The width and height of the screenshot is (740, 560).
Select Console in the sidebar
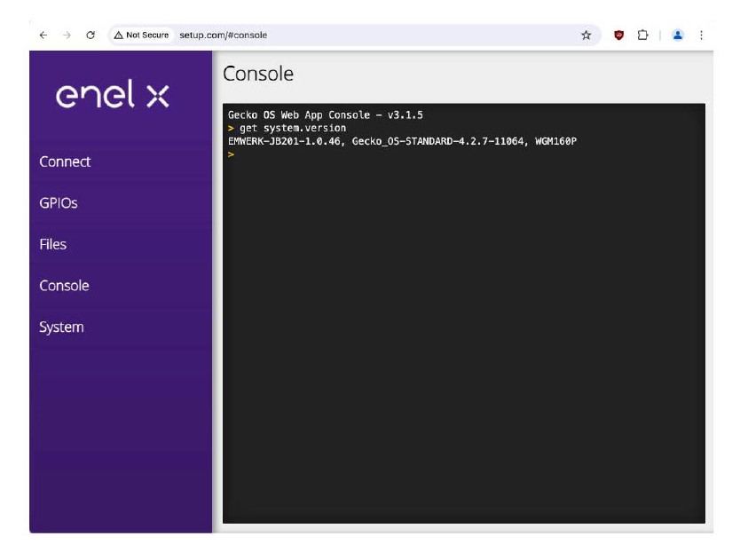point(64,286)
